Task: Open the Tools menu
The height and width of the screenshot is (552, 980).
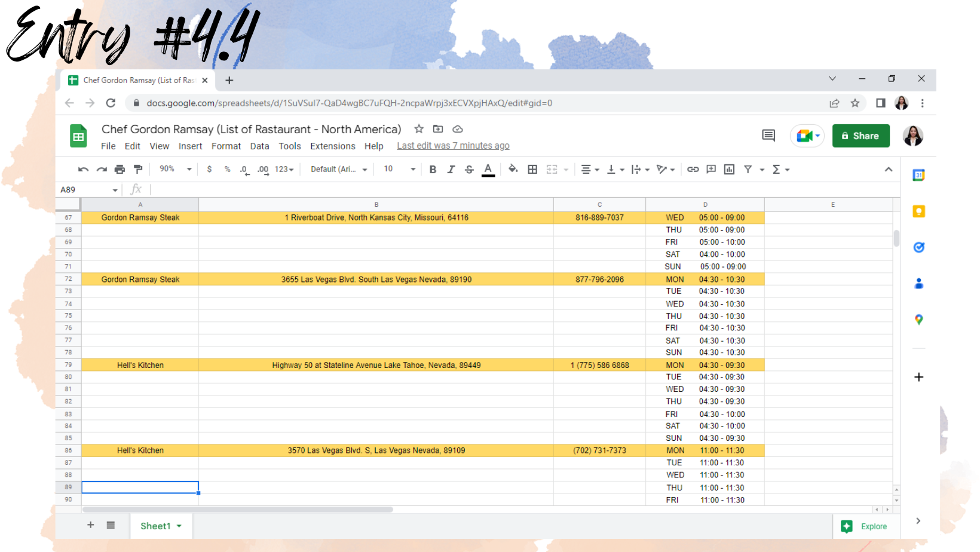Action: [x=290, y=146]
